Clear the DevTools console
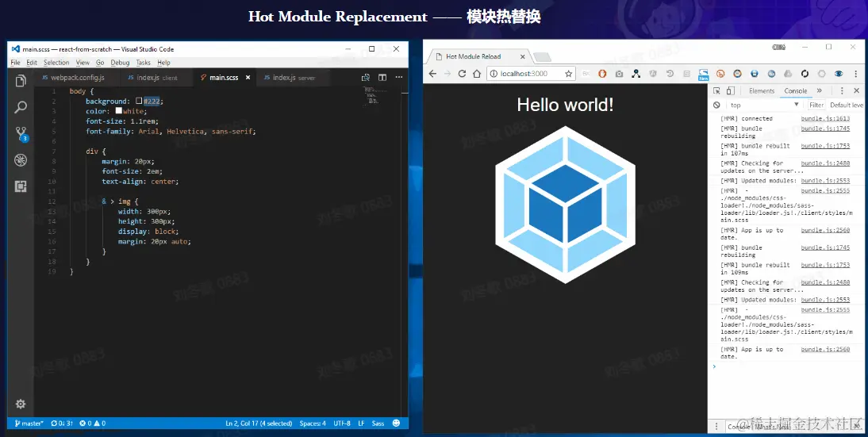The image size is (868, 437). tap(716, 105)
